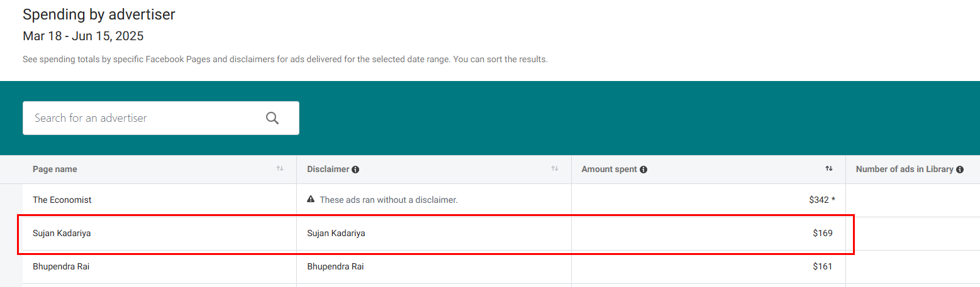
Task: Select the Page name column header
Action: 55,170
